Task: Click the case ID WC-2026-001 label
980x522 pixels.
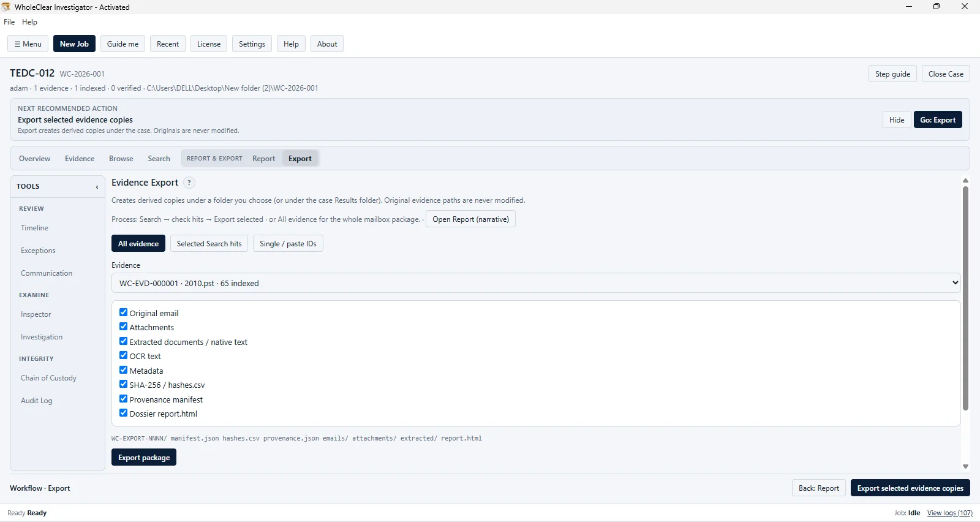Action: 82,74
